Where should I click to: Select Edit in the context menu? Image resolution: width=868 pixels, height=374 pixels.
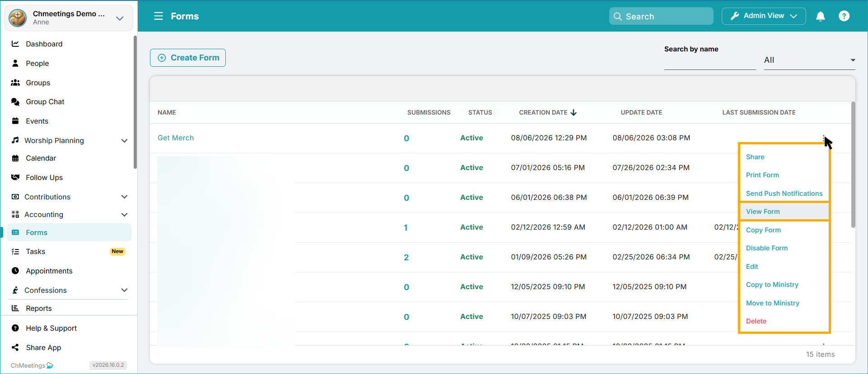click(x=784, y=267)
